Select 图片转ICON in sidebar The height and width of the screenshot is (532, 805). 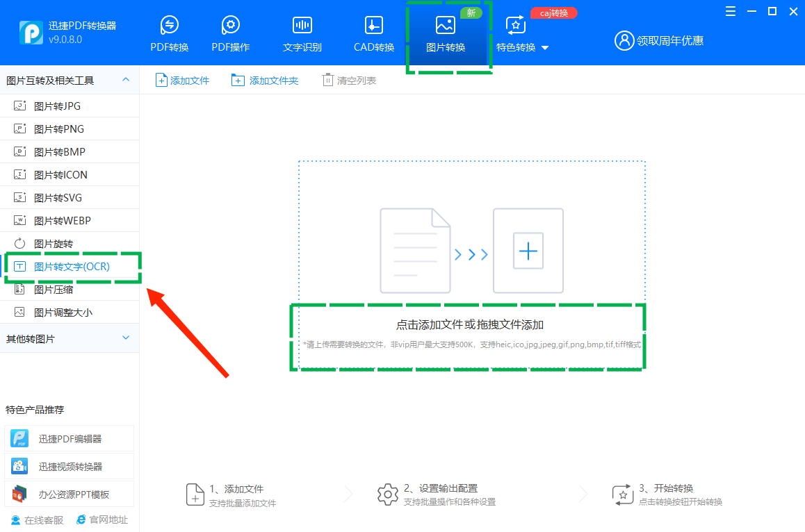tap(70, 175)
